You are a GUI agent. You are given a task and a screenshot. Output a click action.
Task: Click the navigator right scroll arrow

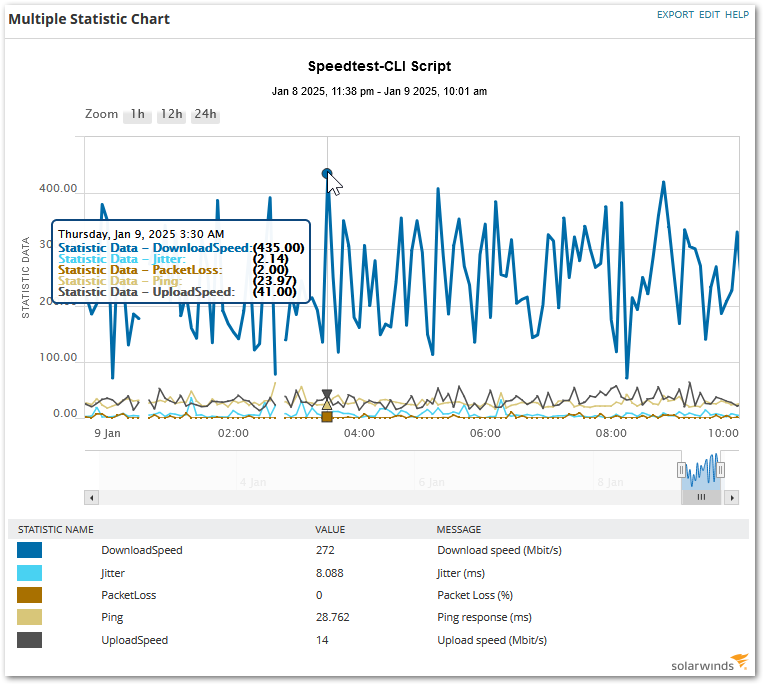(x=731, y=498)
